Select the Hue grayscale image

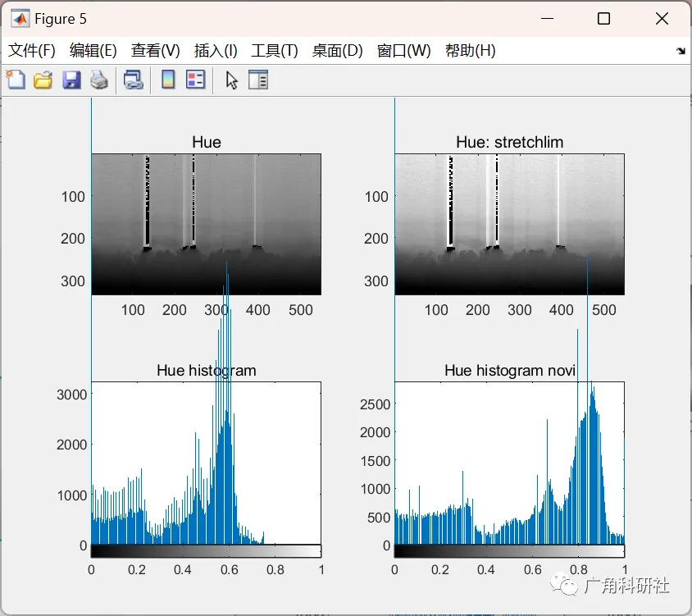pyautogui.click(x=206, y=224)
